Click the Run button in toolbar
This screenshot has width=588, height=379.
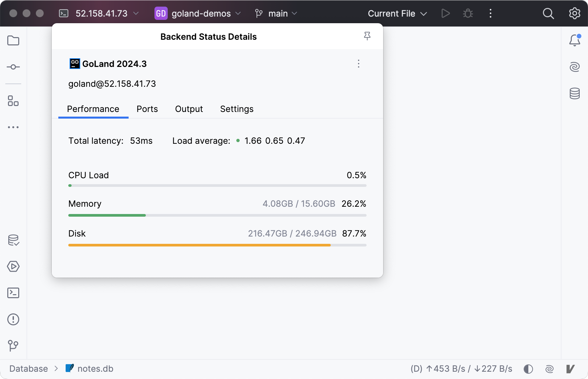pos(445,14)
